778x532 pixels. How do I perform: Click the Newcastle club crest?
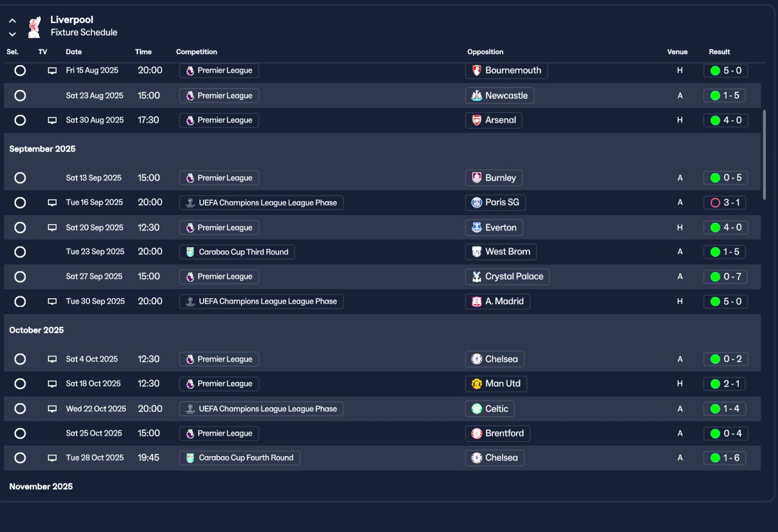pos(477,95)
